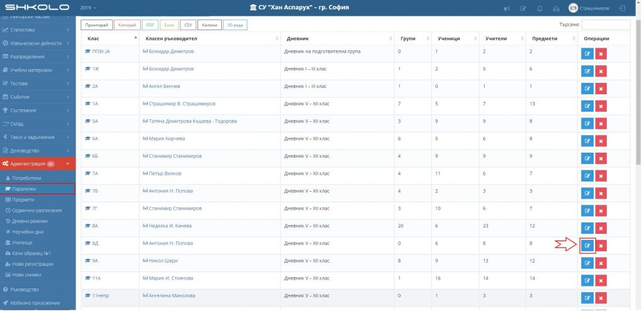
Task: Sort table by Клас column
Action: pos(110,38)
